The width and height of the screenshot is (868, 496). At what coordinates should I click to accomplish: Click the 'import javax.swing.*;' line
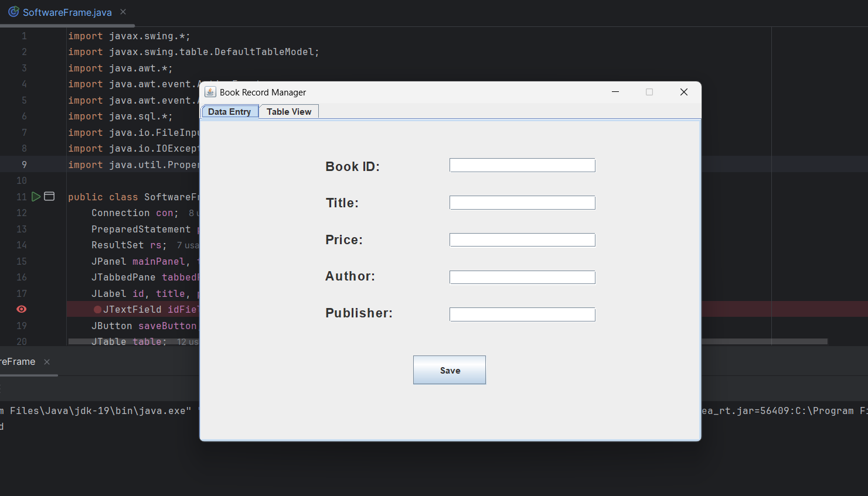tap(129, 36)
